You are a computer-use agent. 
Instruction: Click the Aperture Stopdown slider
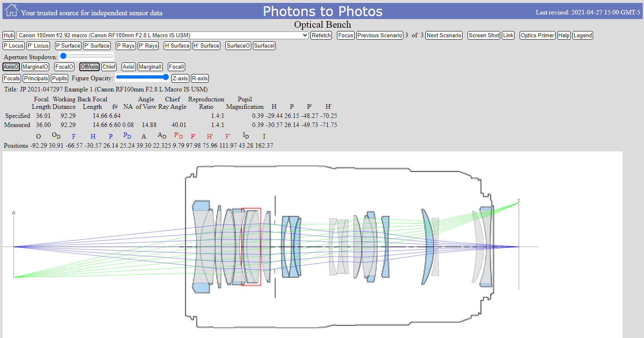86,56
